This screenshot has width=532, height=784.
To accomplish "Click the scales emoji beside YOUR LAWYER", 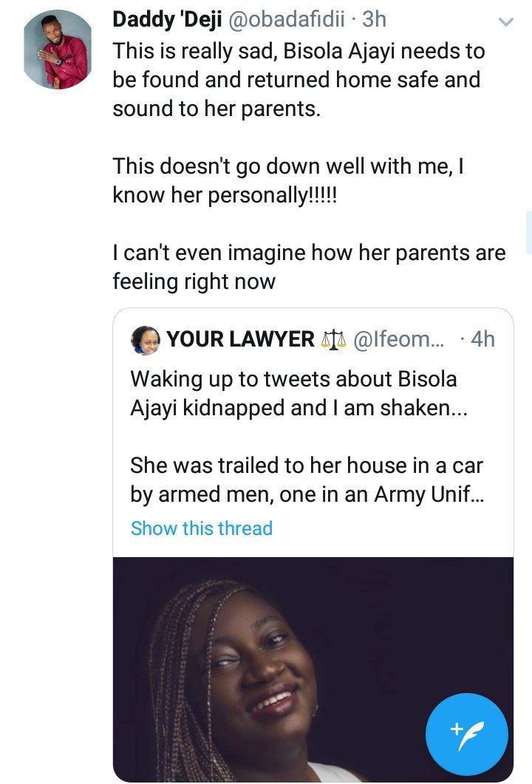I will coord(333,339).
